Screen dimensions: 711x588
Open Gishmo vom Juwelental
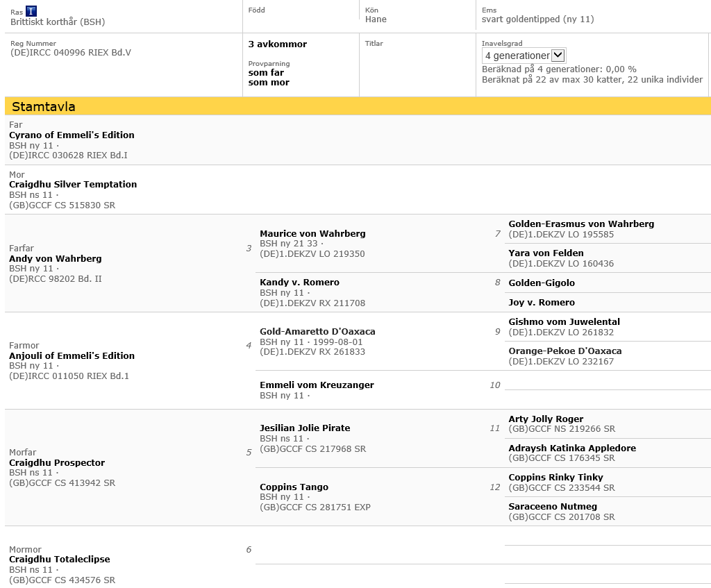point(564,322)
